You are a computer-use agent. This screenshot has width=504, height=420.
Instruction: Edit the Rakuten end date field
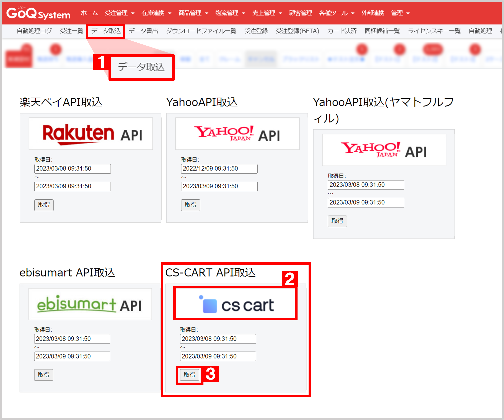73,187
